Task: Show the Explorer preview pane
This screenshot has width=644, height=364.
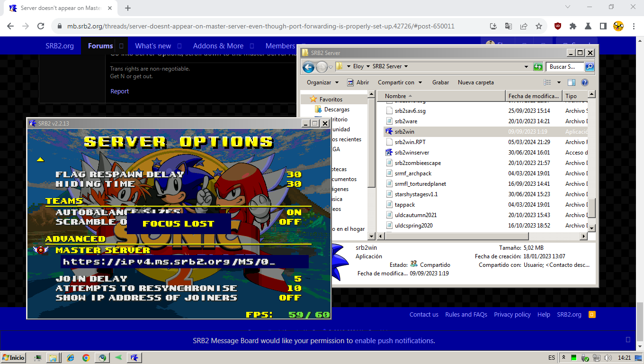Action: (x=572, y=82)
